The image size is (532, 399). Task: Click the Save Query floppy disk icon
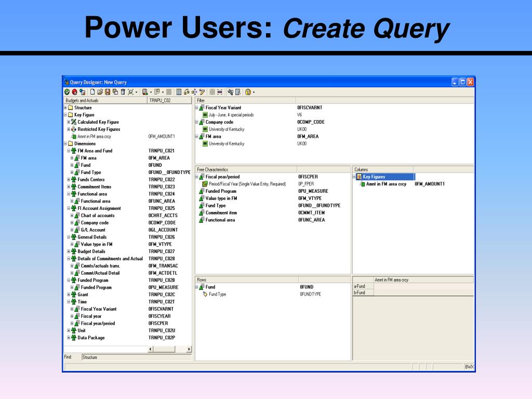[x=108, y=92]
